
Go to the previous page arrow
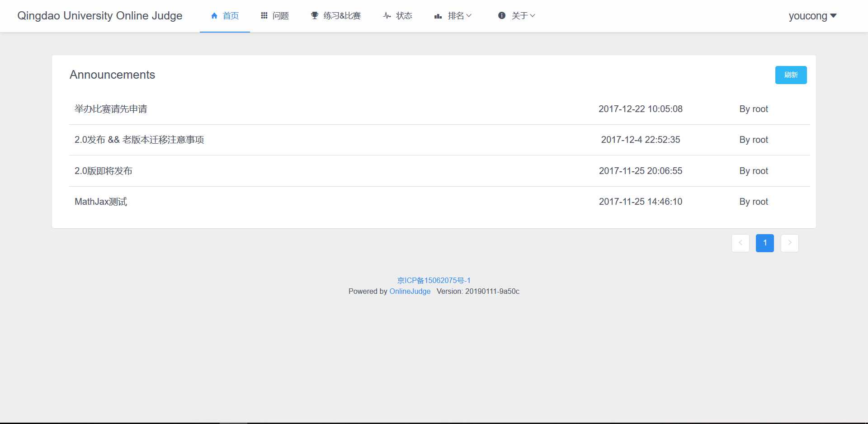coord(741,243)
